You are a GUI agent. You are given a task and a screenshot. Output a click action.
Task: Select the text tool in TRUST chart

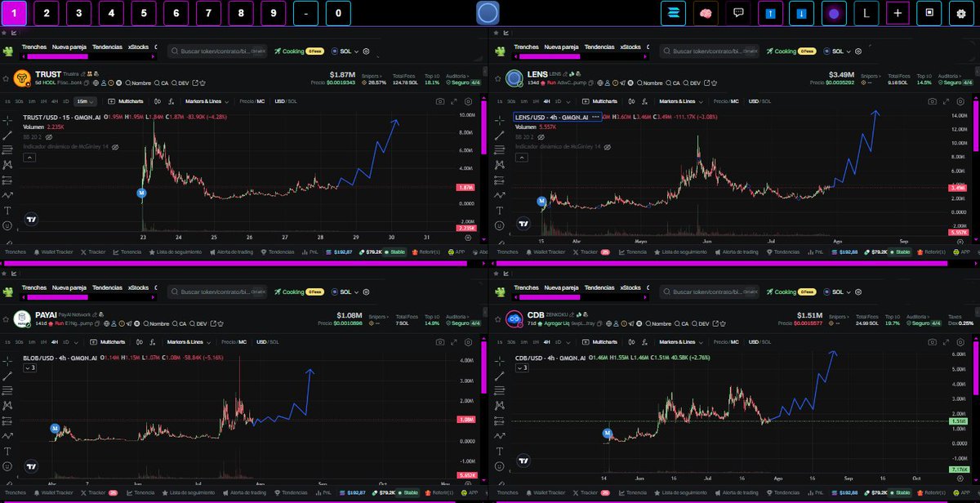(x=8, y=210)
